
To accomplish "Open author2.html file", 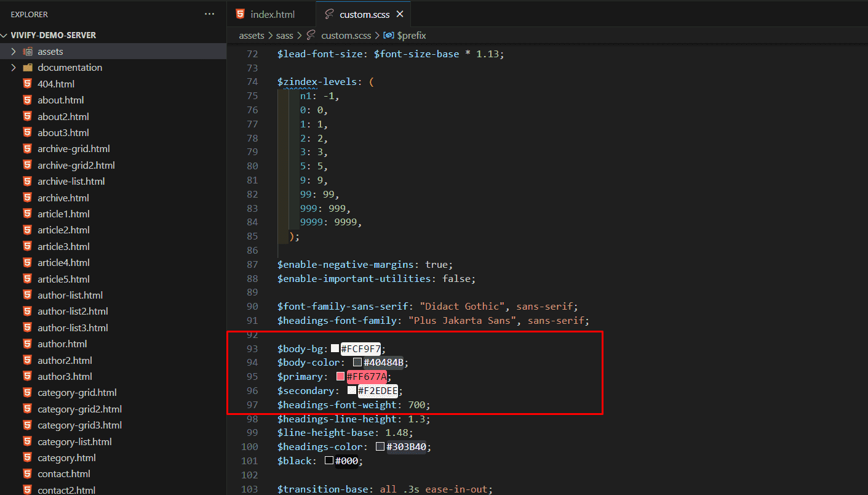I will click(x=65, y=360).
